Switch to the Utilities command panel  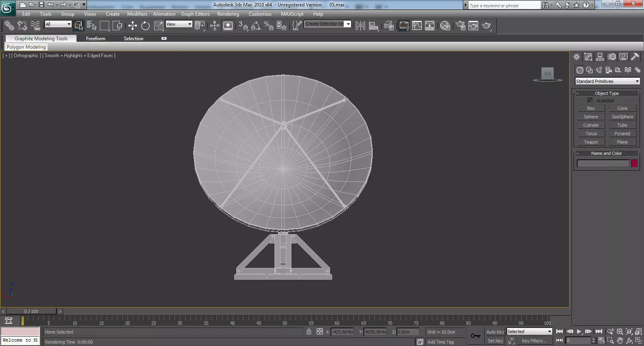pyautogui.click(x=635, y=57)
